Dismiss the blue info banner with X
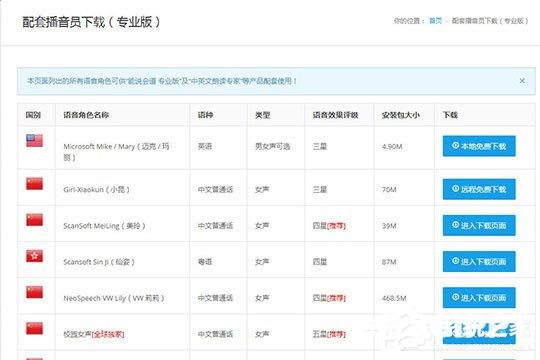 (x=522, y=81)
